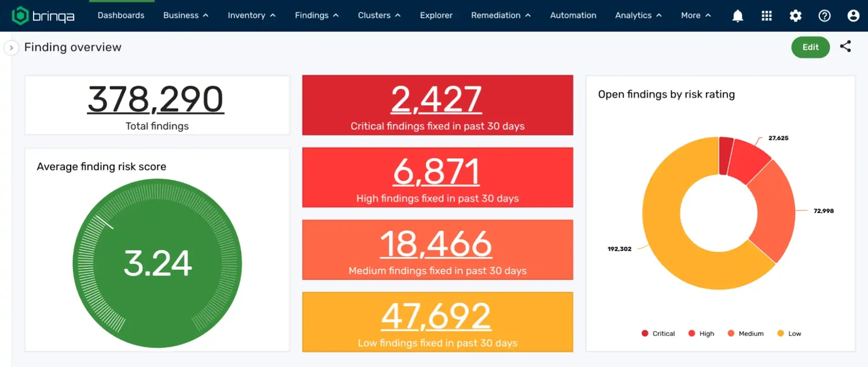Click the dark red Critical donut slice
The height and width of the screenshot is (367, 868).
click(x=726, y=156)
